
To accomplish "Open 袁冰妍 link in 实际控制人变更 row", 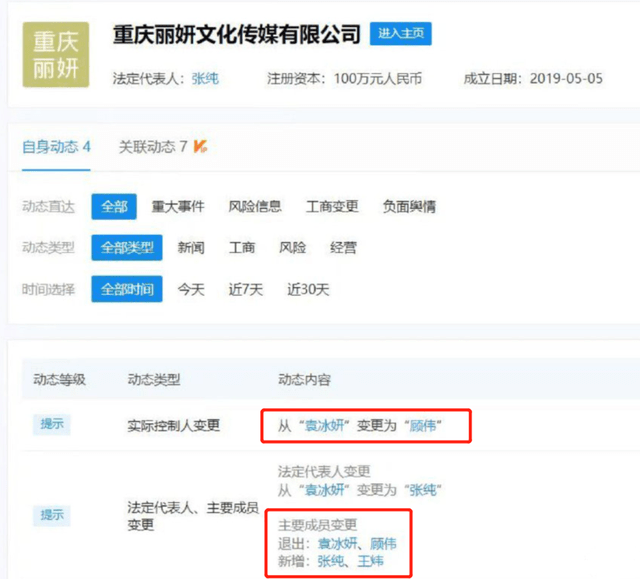I will (x=324, y=426).
